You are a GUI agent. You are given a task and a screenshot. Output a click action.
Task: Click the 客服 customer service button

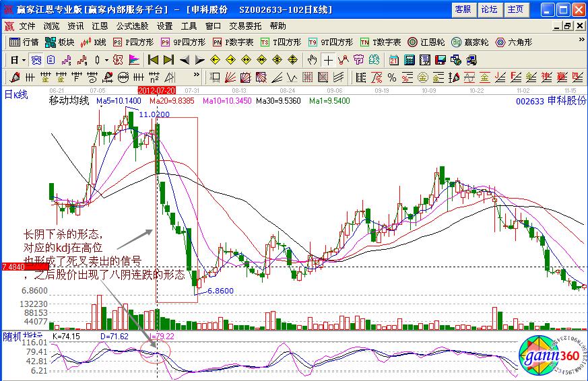463,9
